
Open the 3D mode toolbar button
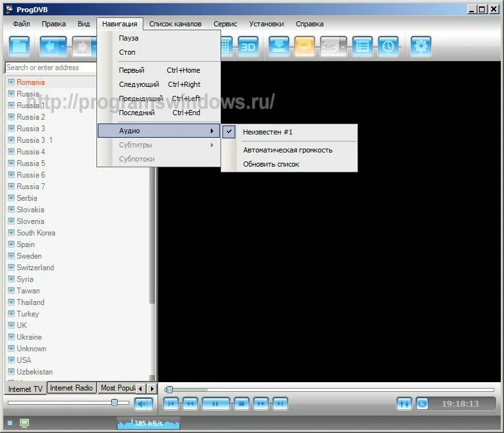(x=248, y=46)
